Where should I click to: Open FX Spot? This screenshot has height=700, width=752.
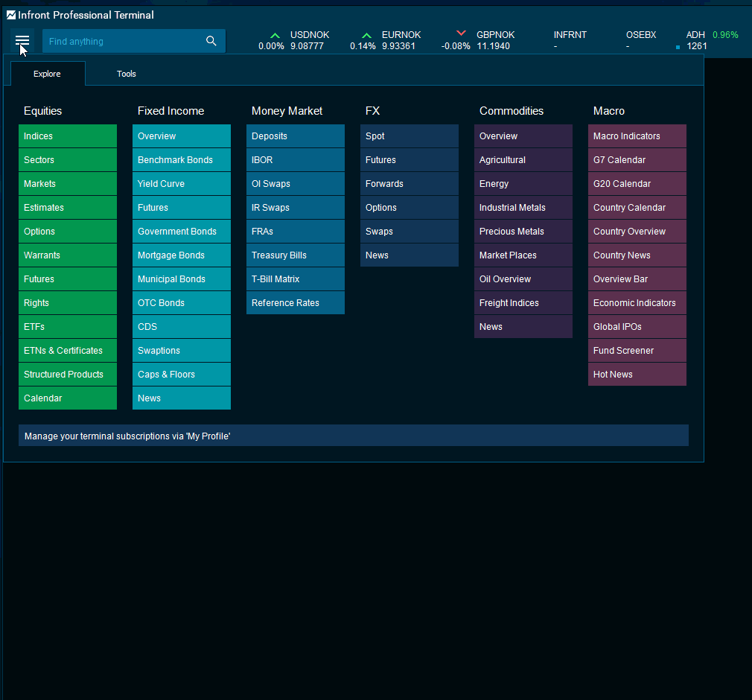[x=410, y=136]
